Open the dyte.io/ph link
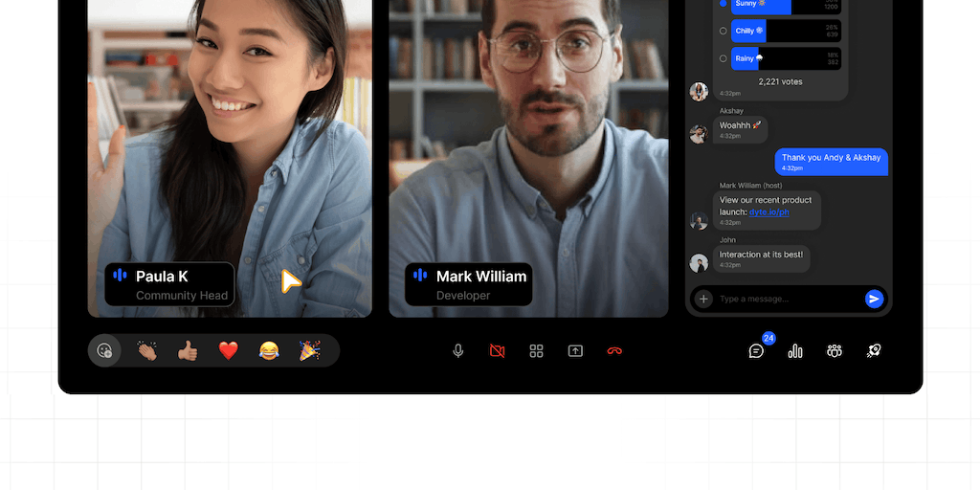Viewport: 980px width, 490px height. [x=768, y=212]
